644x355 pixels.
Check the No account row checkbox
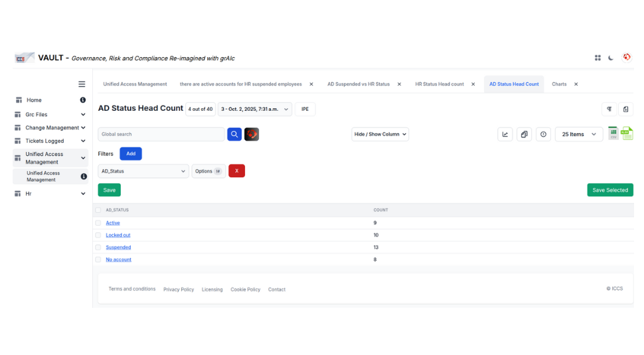[98, 260]
